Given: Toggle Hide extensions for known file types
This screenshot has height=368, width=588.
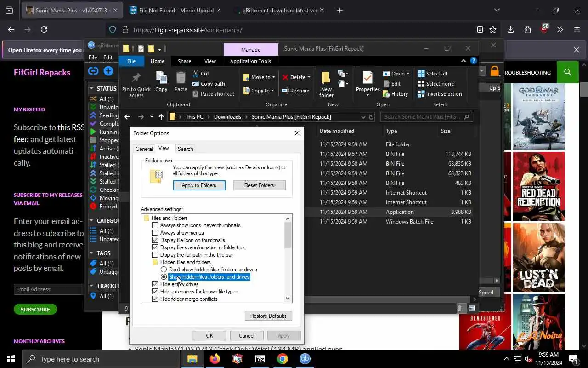Looking at the screenshot, I should point(155,292).
